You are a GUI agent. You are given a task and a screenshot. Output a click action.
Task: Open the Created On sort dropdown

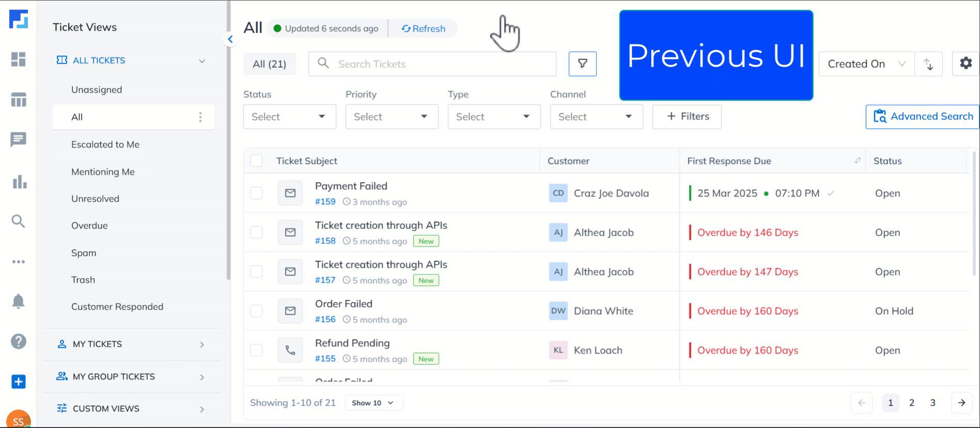click(x=866, y=64)
